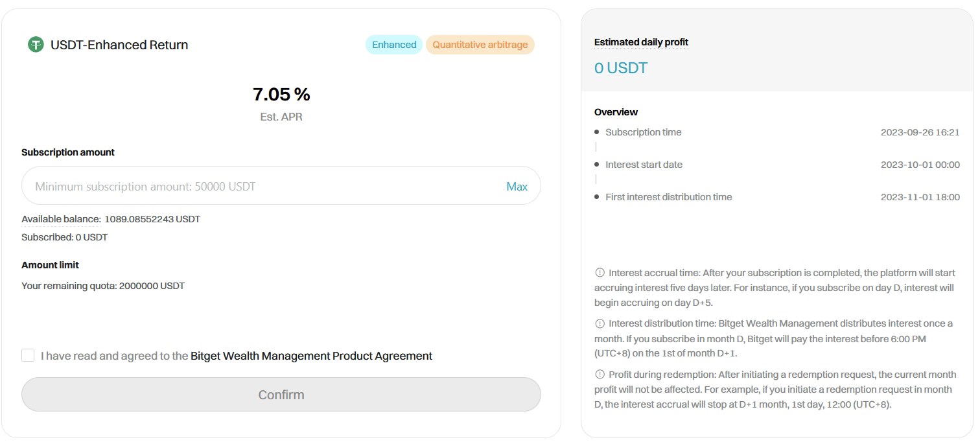This screenshot has height=442, width=980.
Task: Click the Est. APR label
Action: pos(281,117)
